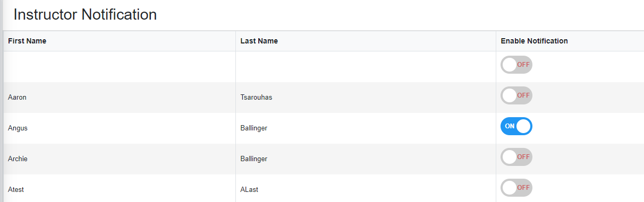Select the Tsarouhas last name cell

pyautogui.click(x=366, y=98)
